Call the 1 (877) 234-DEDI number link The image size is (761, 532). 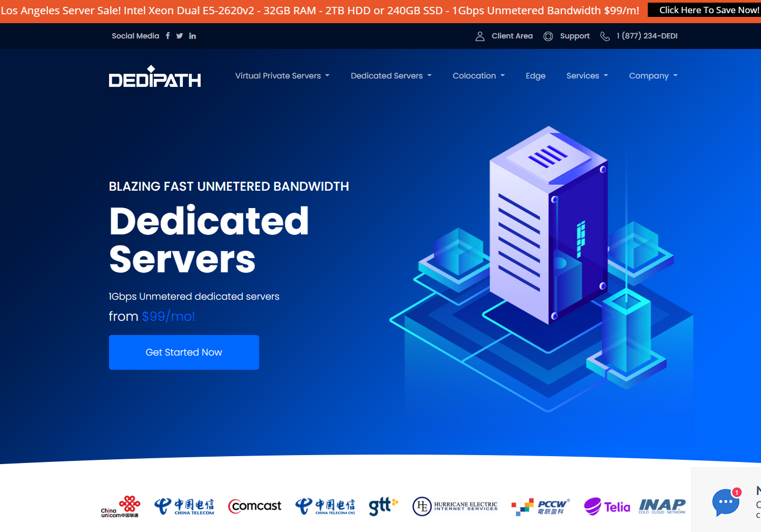point(647,36)
